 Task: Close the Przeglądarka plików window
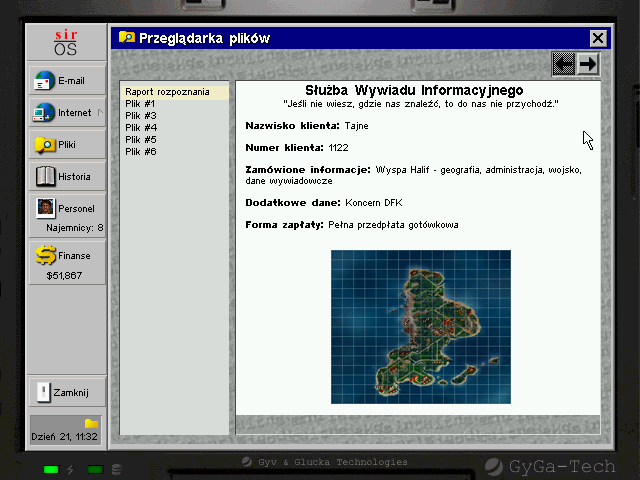pos(597,38)
